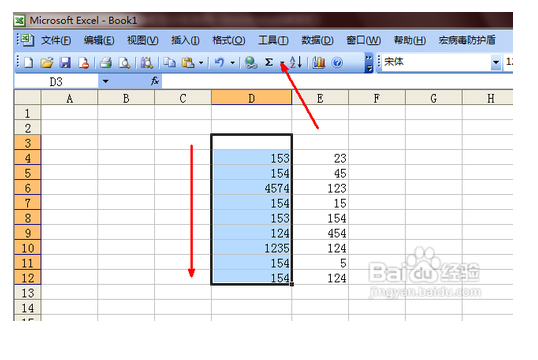This screenshot has height=360, width=538.
Task: Open the 窗口(W) menu
Action: pyautogui.click(x=363, y=40)
